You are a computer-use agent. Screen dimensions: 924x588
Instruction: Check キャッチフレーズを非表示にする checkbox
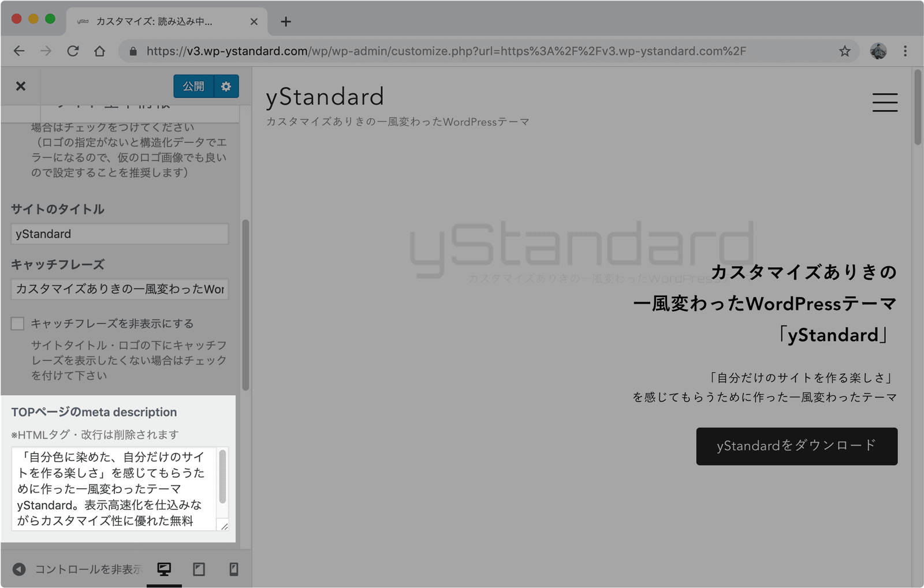[x=17, y=323]
